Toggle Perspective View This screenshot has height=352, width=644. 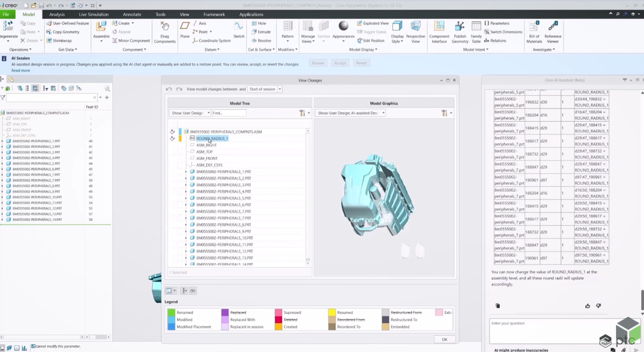point(416,32)
